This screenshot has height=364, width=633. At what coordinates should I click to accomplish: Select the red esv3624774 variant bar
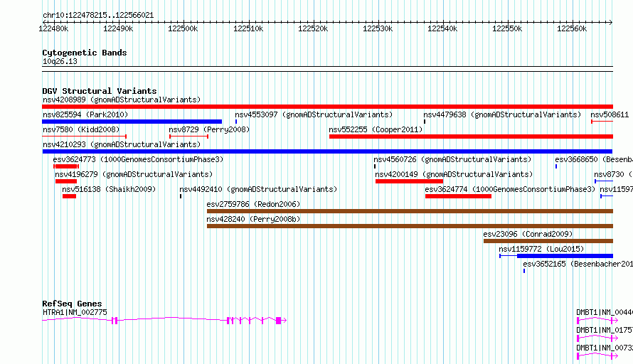pos(458,196)
